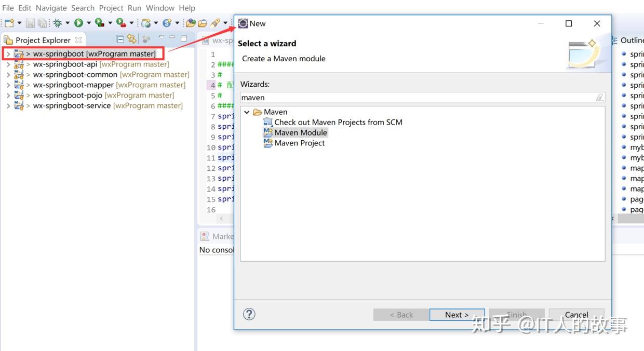This screenshot has height=351, width=644.
Task: Click the Cancel button
Action: tap(576, 315)
